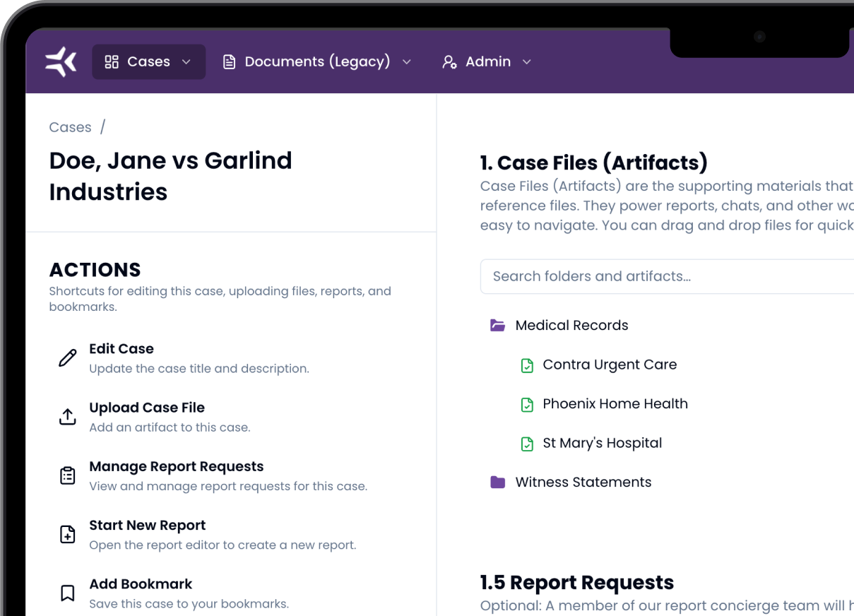Select Add Bookmark to save this case
The height and width of the screenshot is (616, 854).
[141, 584]
